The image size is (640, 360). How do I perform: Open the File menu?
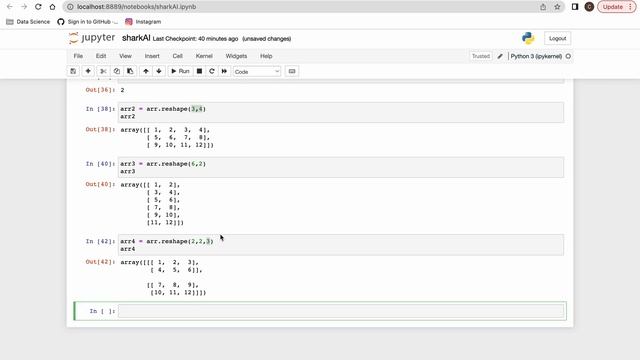coord(78,56)
